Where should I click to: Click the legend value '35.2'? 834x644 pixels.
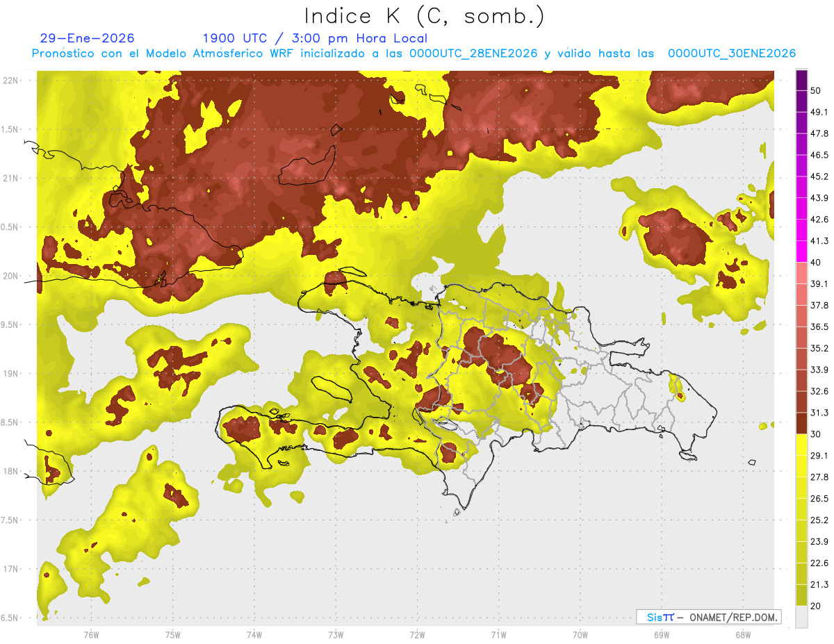point(819,348)
